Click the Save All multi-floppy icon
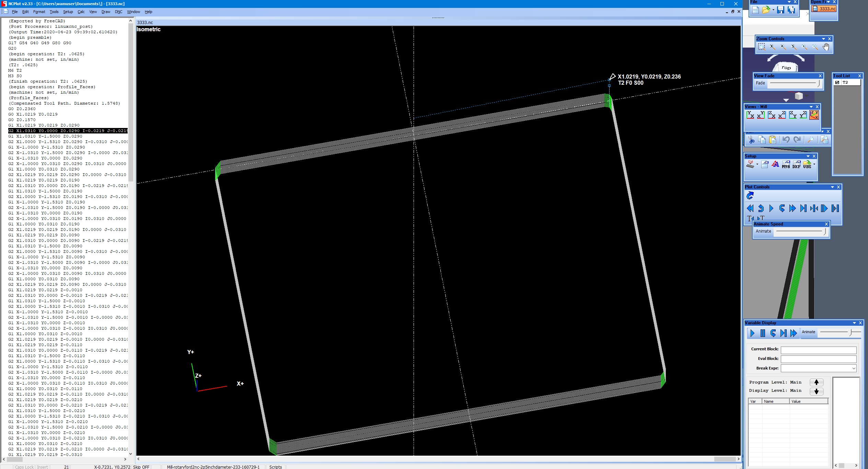 (x=791, y=10)
